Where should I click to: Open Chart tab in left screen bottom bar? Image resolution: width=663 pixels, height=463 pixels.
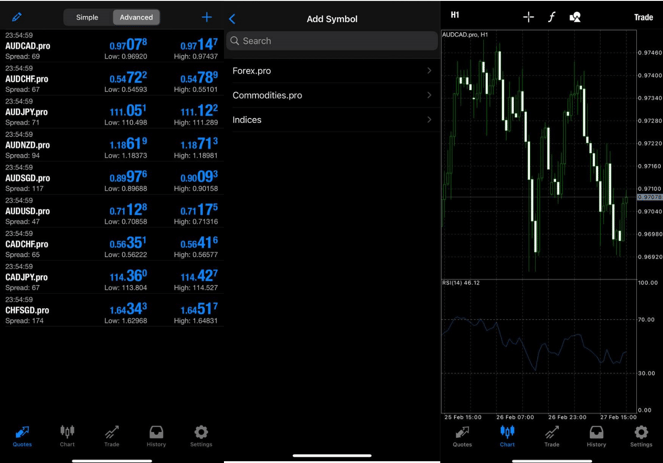[67, 436]
